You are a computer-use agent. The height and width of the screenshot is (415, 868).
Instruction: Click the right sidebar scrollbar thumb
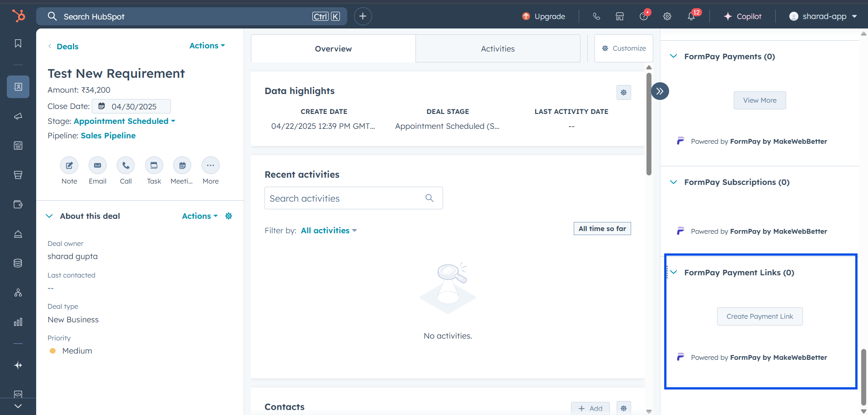click(863, 377)
